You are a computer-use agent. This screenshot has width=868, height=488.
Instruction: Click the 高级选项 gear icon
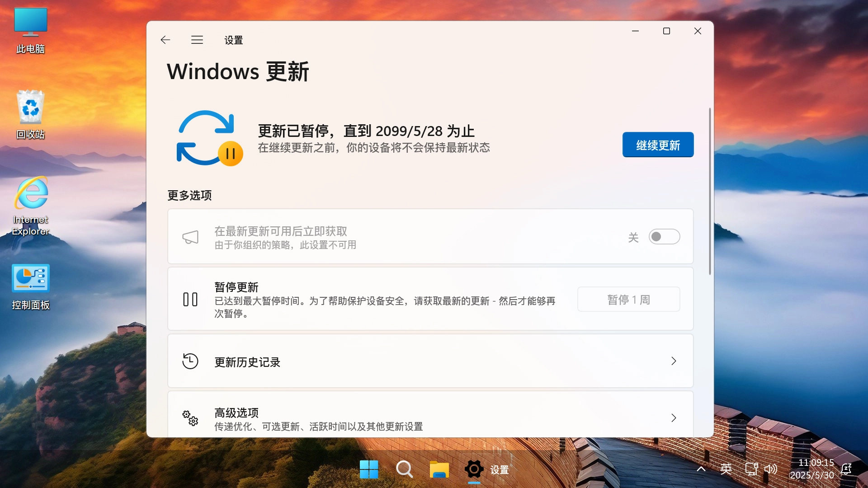point(190,418)
